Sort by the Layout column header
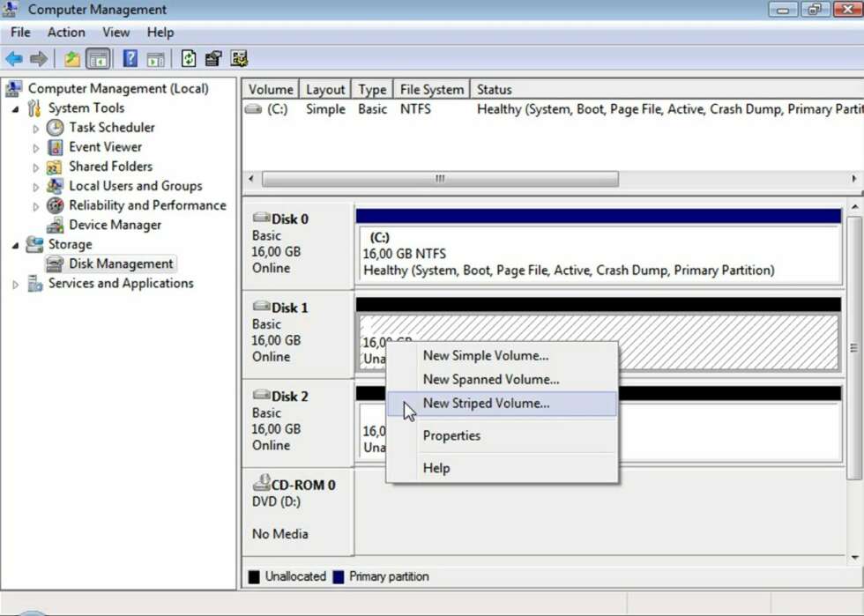This screenshot has width=864, height=616. (325, 89)
